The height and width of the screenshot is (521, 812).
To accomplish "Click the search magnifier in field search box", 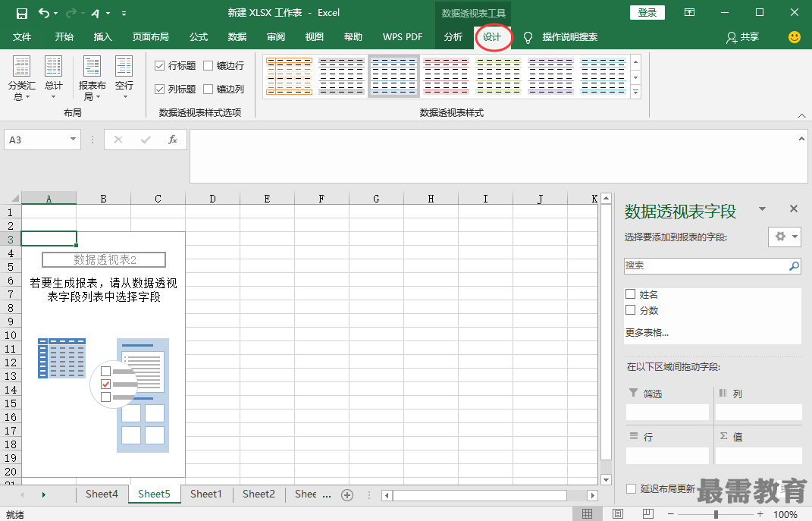I will pos(794,265).
